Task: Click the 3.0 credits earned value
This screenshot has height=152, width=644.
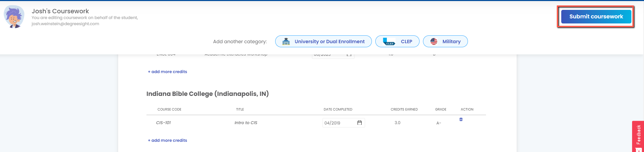Action: pyautogui.click(x=397, y=123)
